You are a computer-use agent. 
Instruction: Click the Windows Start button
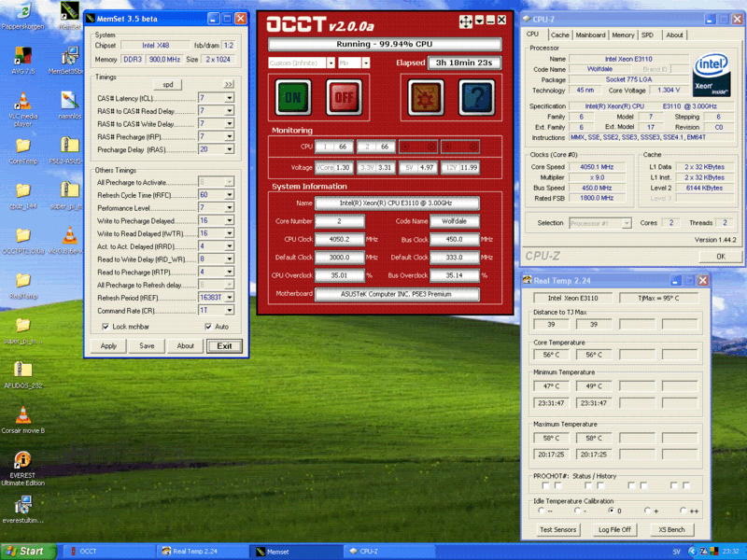point(25,551)
